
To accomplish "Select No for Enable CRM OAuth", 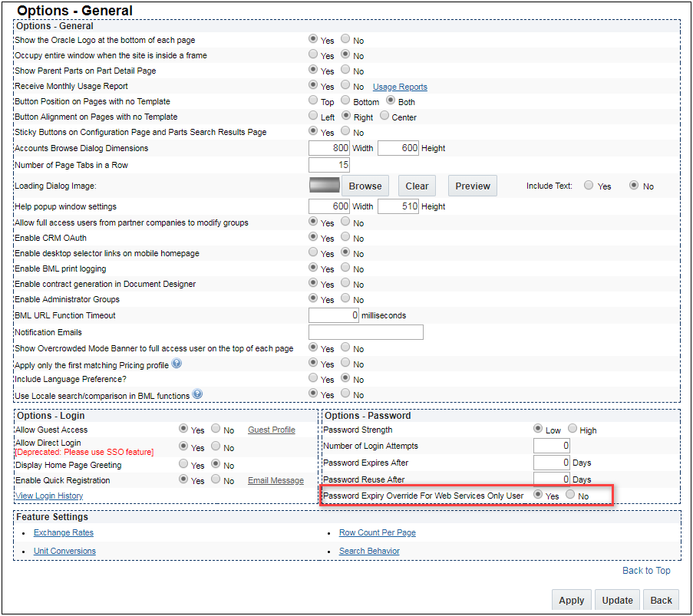I will tap(345, 237).
